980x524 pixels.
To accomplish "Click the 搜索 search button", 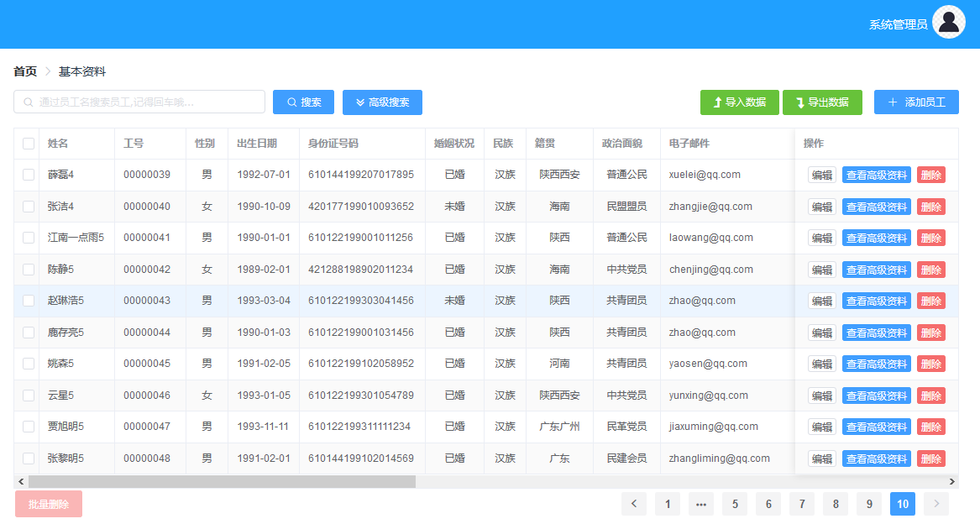I will point(303,102).
